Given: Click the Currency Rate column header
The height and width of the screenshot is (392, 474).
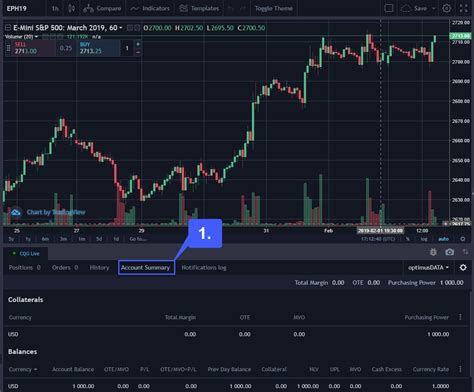Looking at the screenshot, I should pyautogui.click(x=431, y=369).
